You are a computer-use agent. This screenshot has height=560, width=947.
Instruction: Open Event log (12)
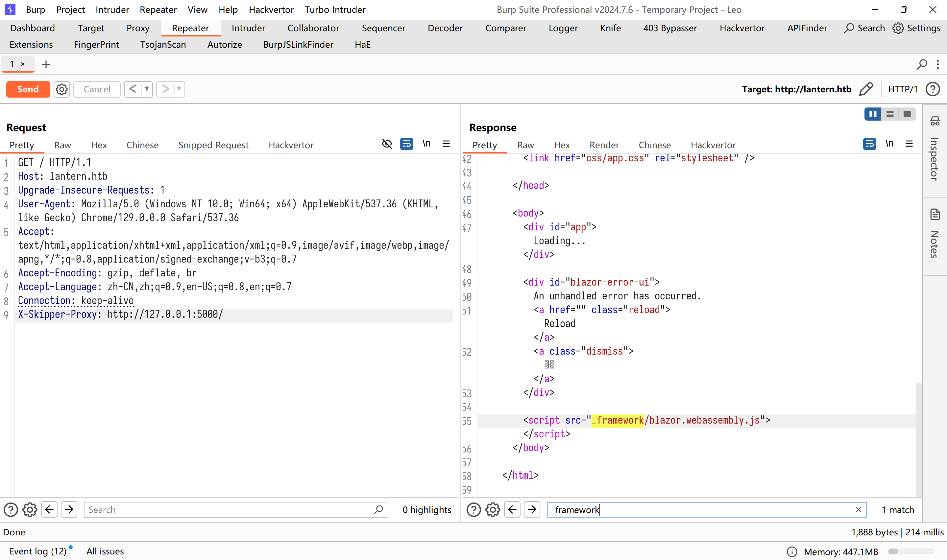point(38,551)
